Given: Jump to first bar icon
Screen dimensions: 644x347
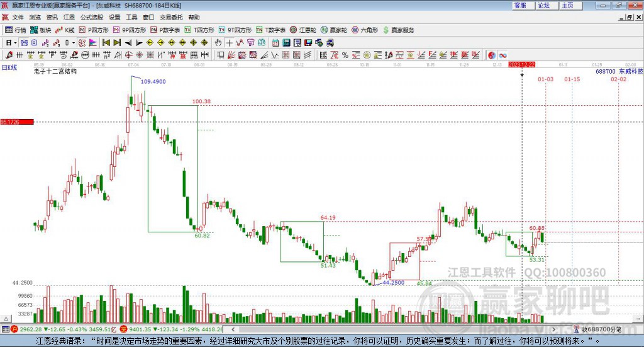Looking at the screenshot, I should [106, 43].
